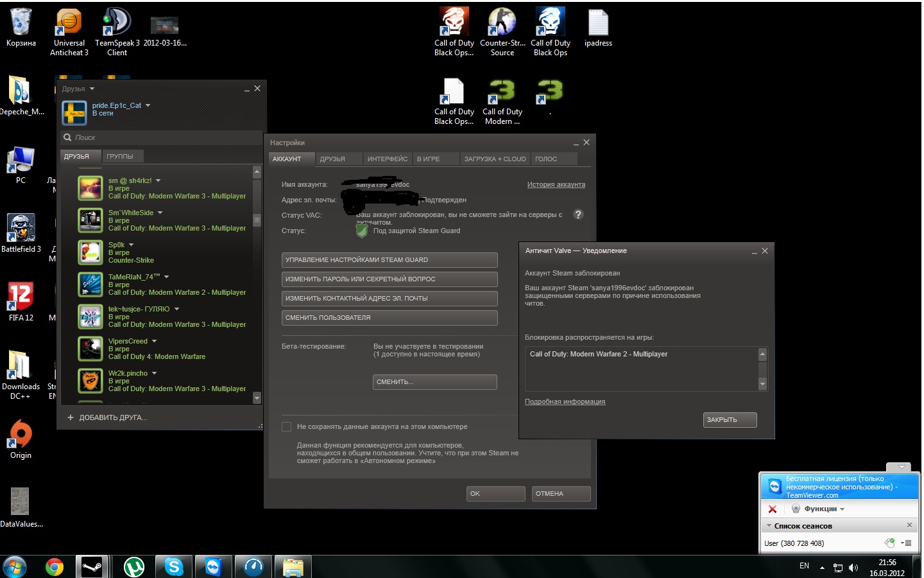Screen dimensions: 924x578
Task: Open TeamViewer from the taskbar
Action: tap(213, 567)
